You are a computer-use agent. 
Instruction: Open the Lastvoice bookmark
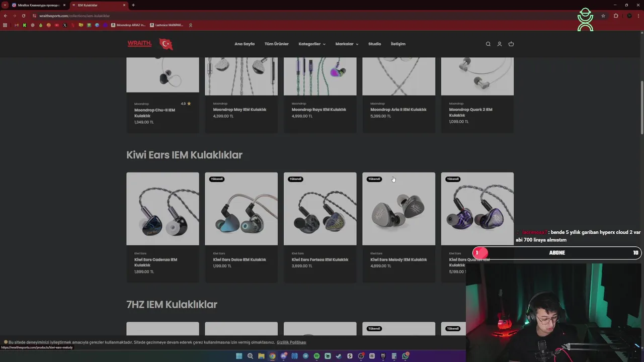[166, 25]
